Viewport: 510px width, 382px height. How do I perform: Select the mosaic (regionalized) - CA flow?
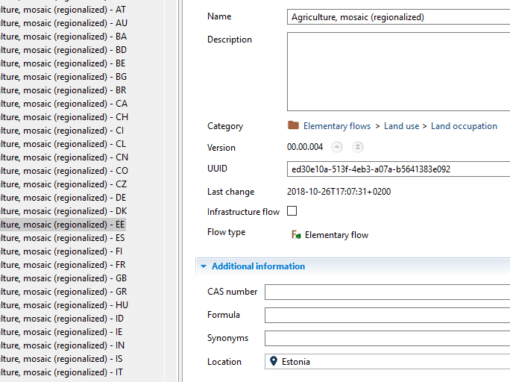point(64,104)
